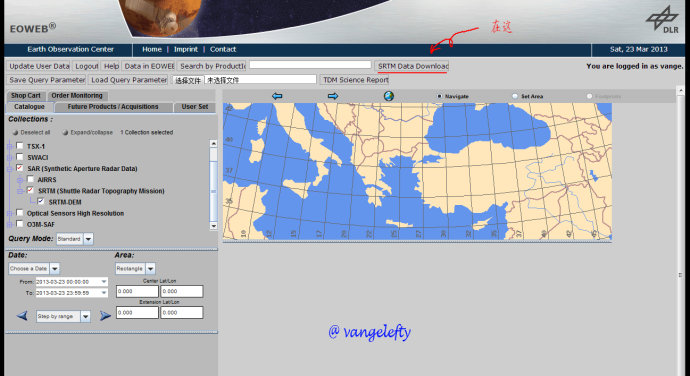The width and height of the screenshot is (690, 376).
Task: Open Contact link in navigation bar
Action: pos(223,49)
